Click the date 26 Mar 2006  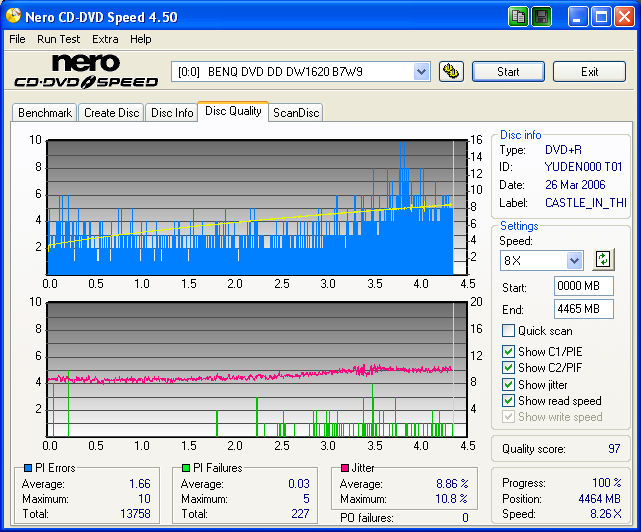point(575,185)
